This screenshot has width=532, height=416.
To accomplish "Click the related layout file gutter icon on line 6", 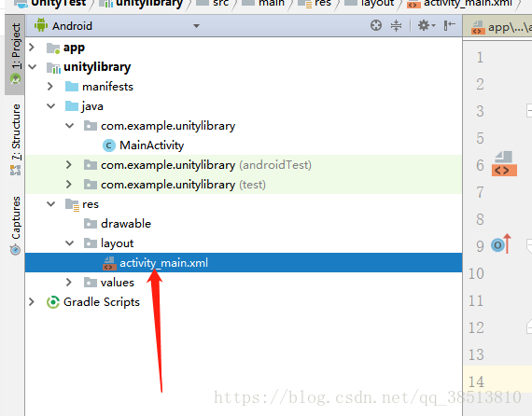I will [504, 164].
